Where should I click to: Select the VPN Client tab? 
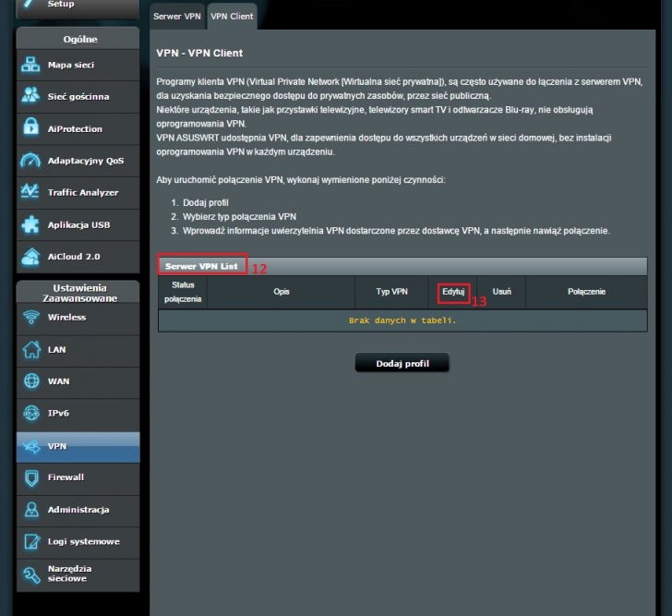232,17
